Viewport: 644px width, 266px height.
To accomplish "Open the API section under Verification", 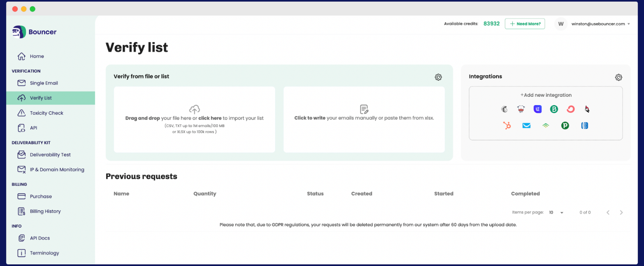I will (x=27, y=128).
